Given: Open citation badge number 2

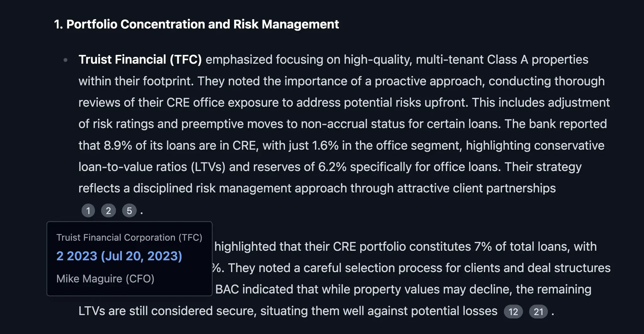Looking at the screenshot, I should click(x=108, y=211).
